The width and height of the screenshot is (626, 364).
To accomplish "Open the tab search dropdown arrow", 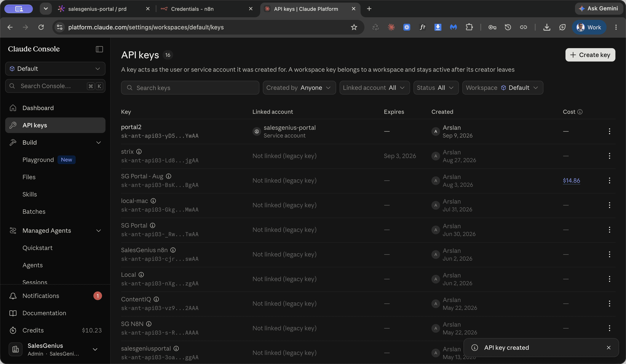I will pos(46,9).
